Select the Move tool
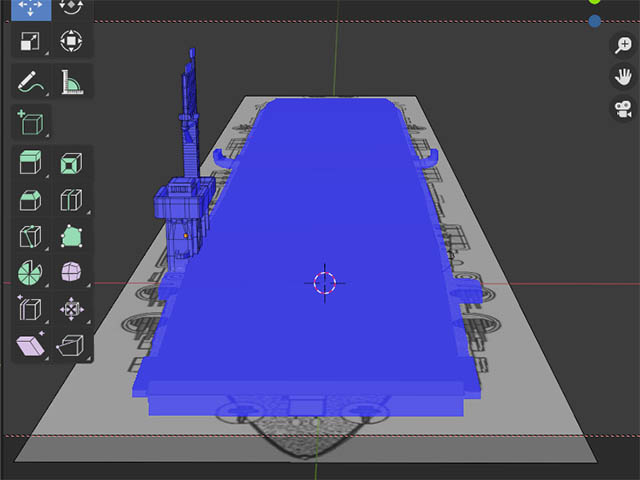 tap(31, 9)
